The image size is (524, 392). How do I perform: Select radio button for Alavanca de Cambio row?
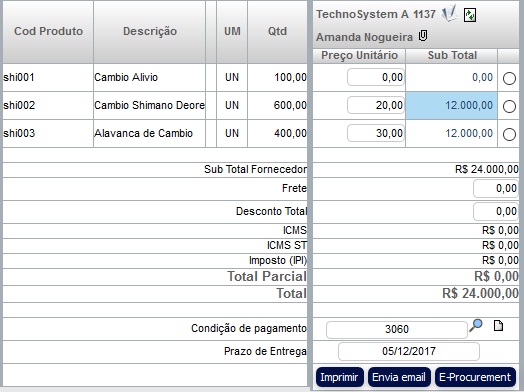tap(509, 135)
